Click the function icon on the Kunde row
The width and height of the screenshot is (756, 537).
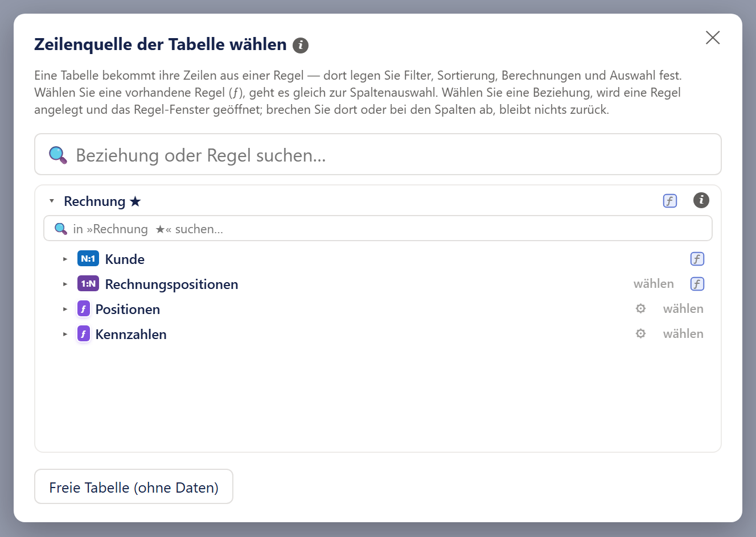(697, 259)
